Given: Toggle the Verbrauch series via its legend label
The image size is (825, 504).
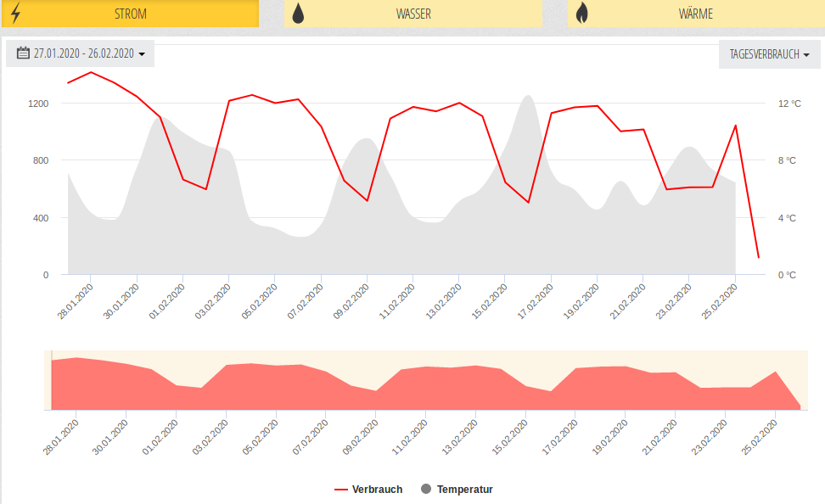Looking at the screenshot, I should pyautogui.click(x=377, y=490).
